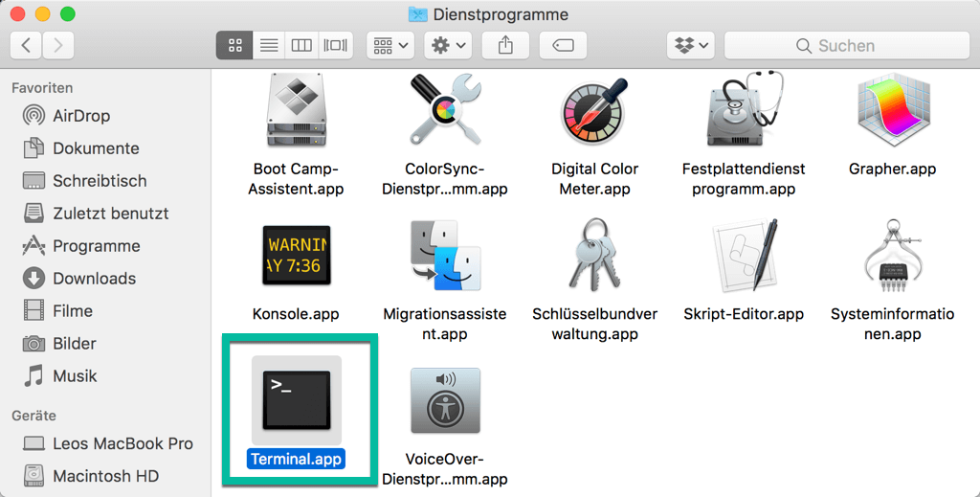Select Grapher.app icon
980x497 pixels.
[893, 110]
